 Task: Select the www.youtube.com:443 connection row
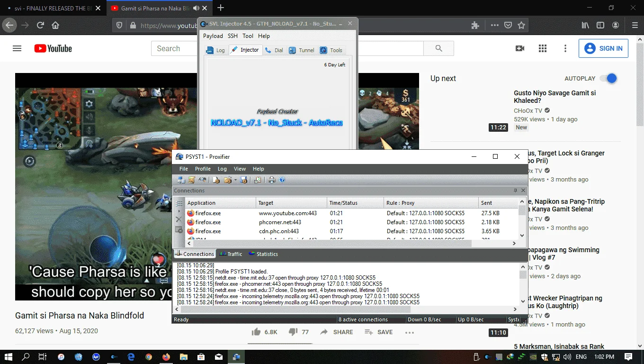(352, 213)
